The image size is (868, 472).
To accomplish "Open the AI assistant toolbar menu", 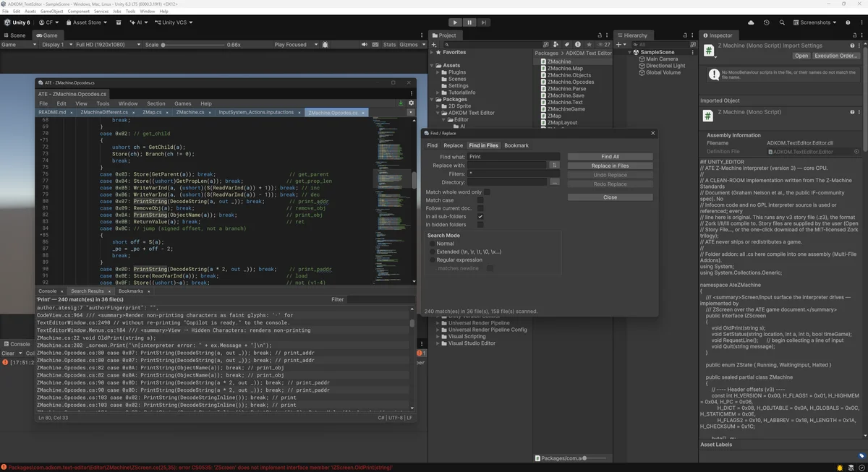I will pos(137,22).
